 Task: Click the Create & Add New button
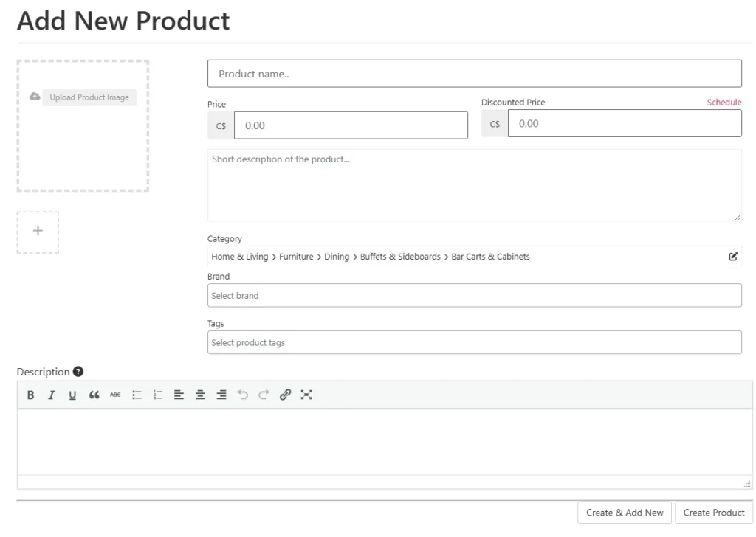(625, 513)
